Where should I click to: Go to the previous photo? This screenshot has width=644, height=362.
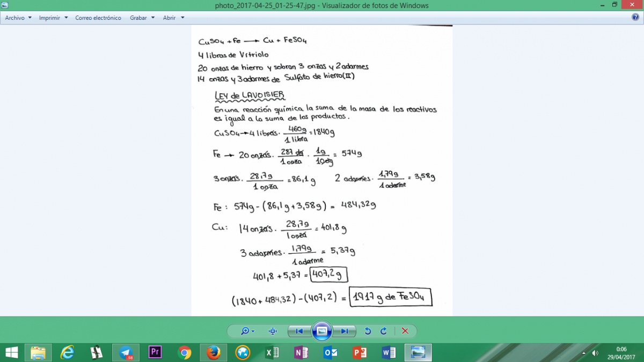pos(299,331)
